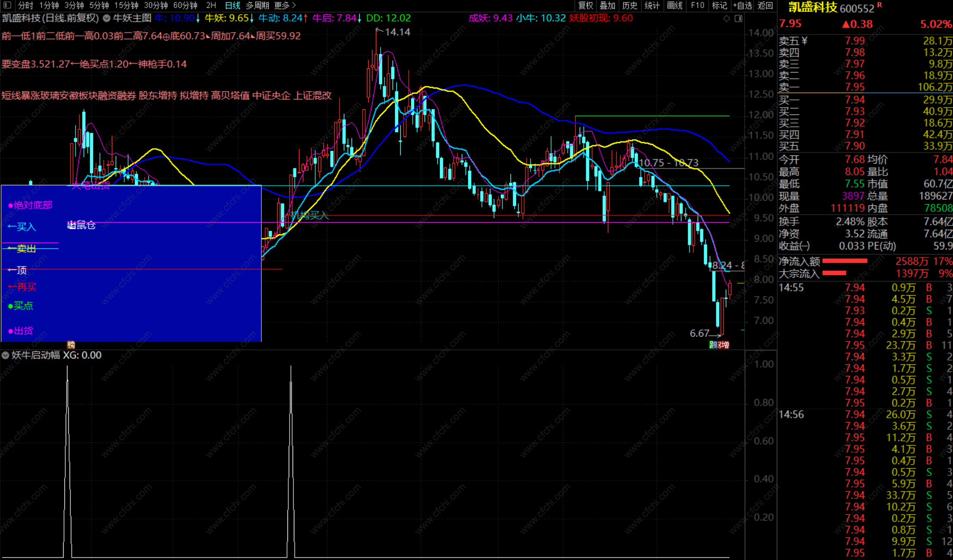Click the 净流入额 red flow bar

[x=845, y=261]
